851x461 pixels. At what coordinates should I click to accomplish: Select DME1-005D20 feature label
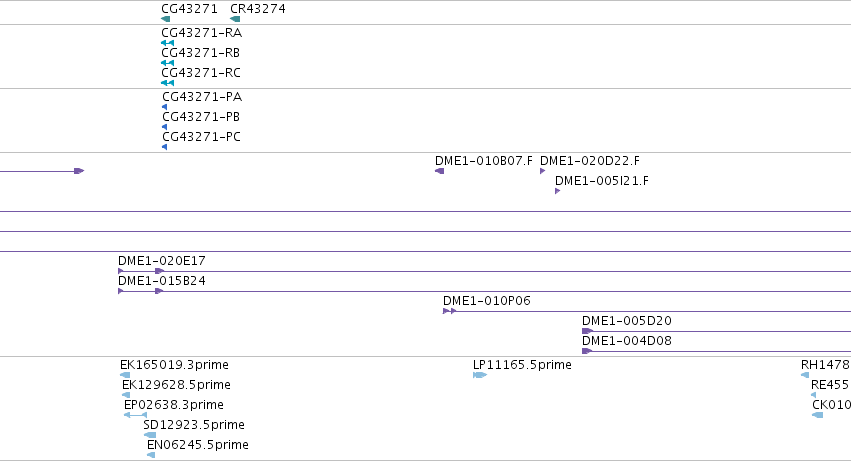point(626,321)
